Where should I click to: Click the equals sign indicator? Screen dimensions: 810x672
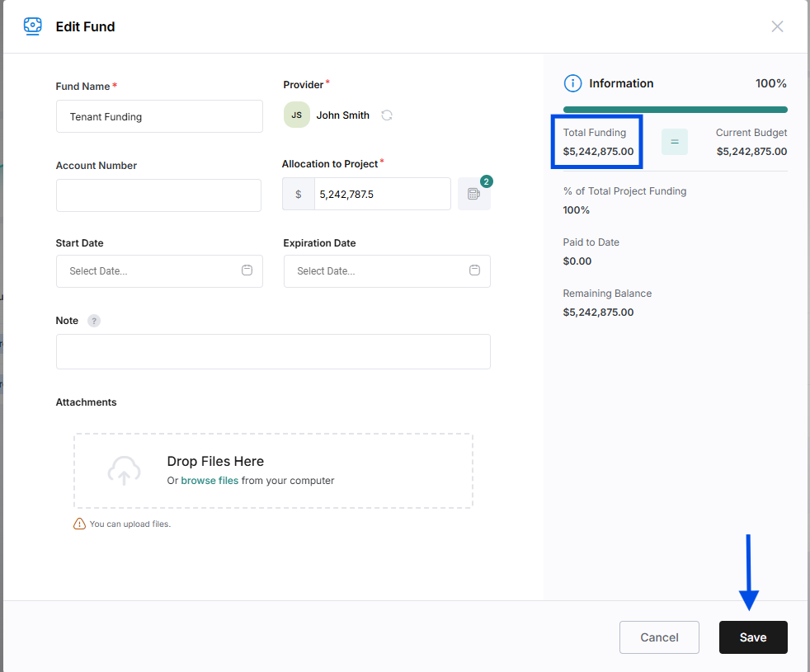[675, 142]
